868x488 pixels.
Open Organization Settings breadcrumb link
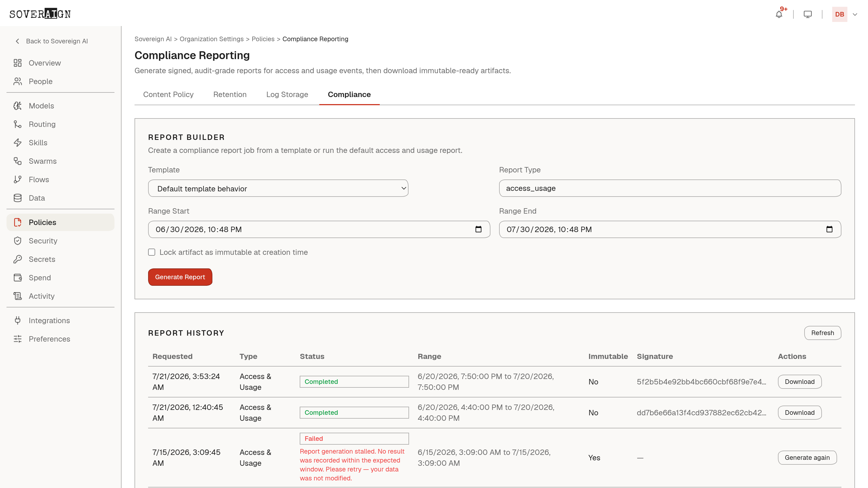tap(212, 39)
